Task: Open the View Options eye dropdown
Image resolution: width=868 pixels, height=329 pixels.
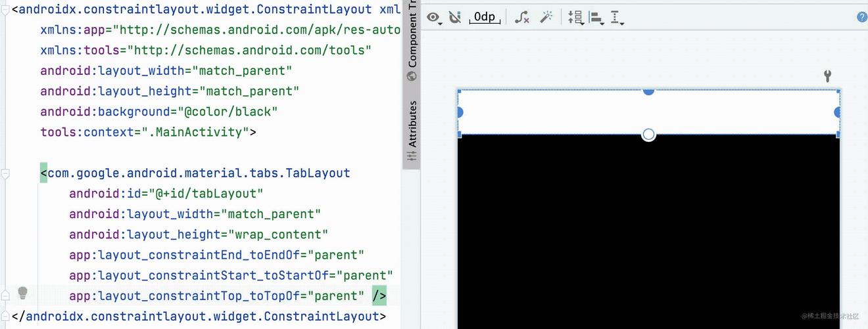Action: tap(434, 18)
